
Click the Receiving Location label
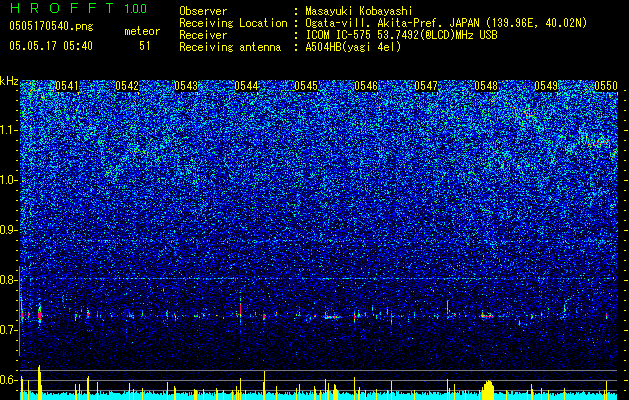point(233,23)
